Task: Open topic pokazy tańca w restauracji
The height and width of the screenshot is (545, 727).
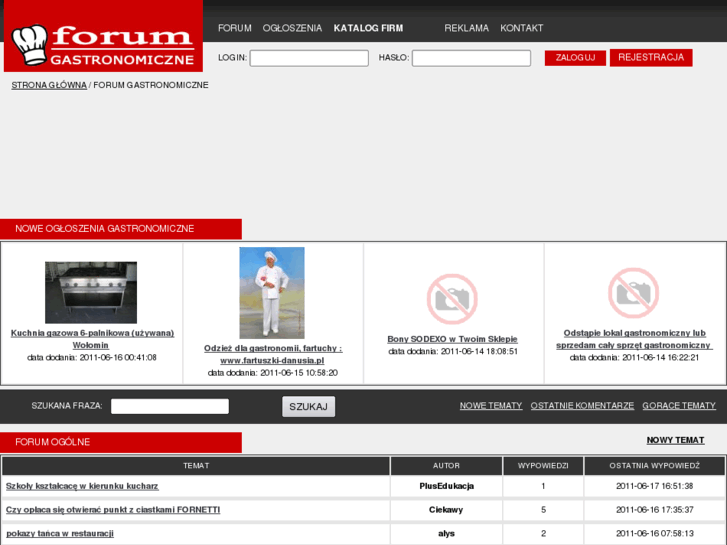Action: click(x=60, y=533)
